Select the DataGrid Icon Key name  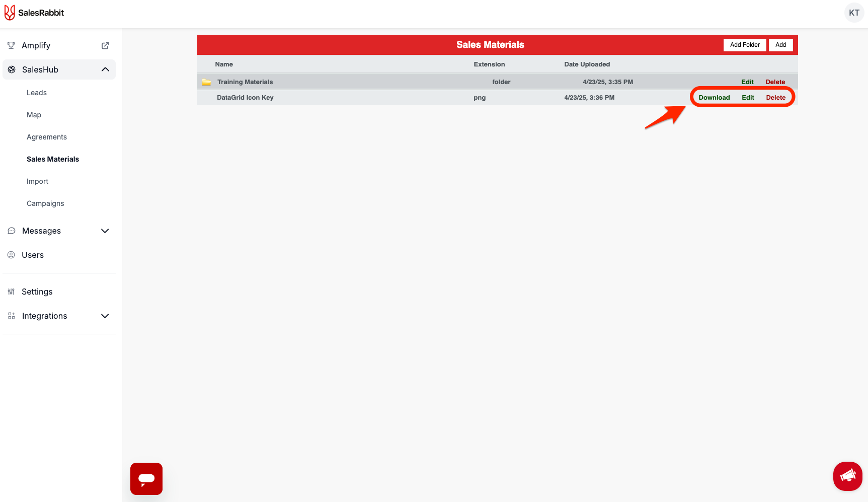245,98
